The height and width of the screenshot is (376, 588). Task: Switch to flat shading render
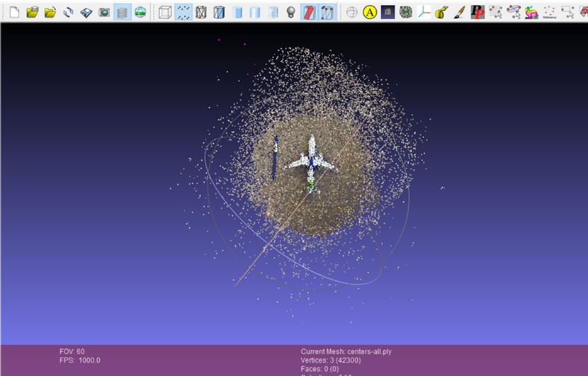[x=255, y=12]
